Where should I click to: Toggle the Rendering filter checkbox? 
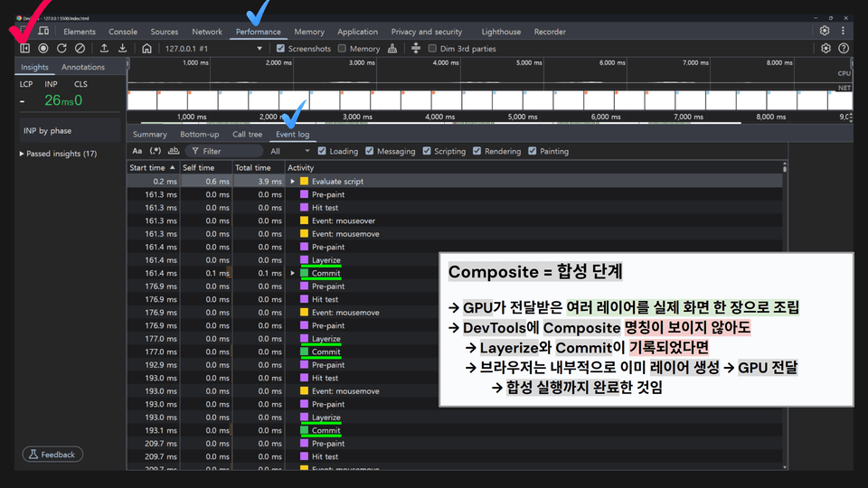477,151
